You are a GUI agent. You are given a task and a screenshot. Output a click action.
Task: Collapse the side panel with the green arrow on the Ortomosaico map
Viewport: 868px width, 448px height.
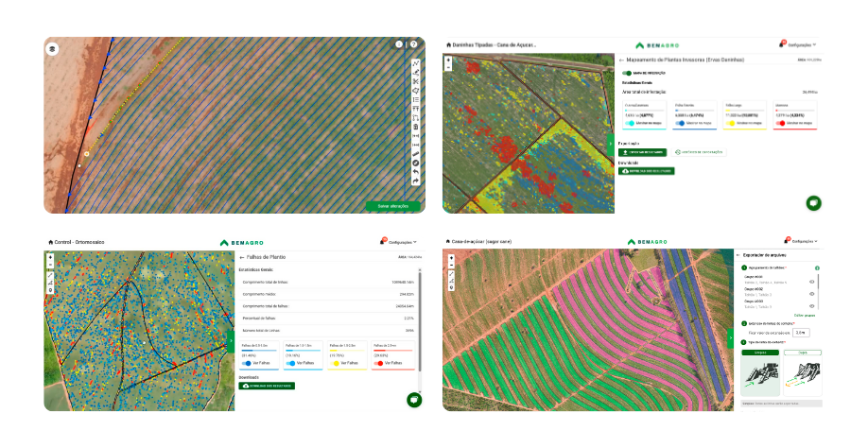click(x=230, y=340)
